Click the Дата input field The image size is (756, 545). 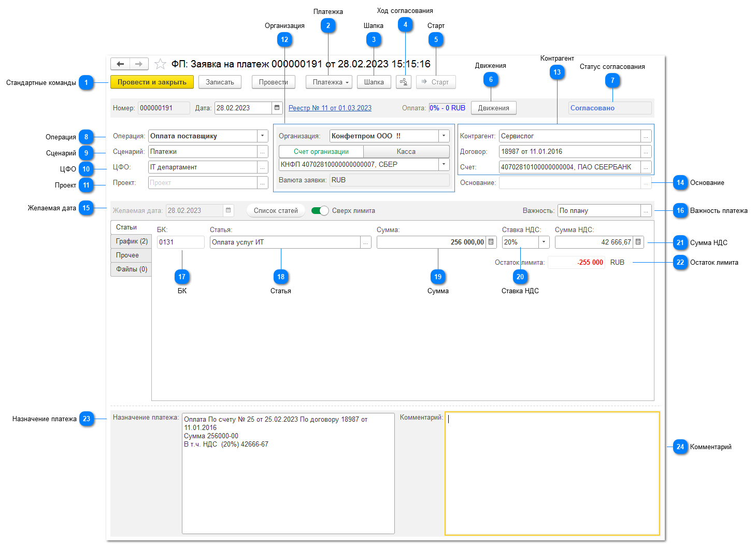[244, 108]
